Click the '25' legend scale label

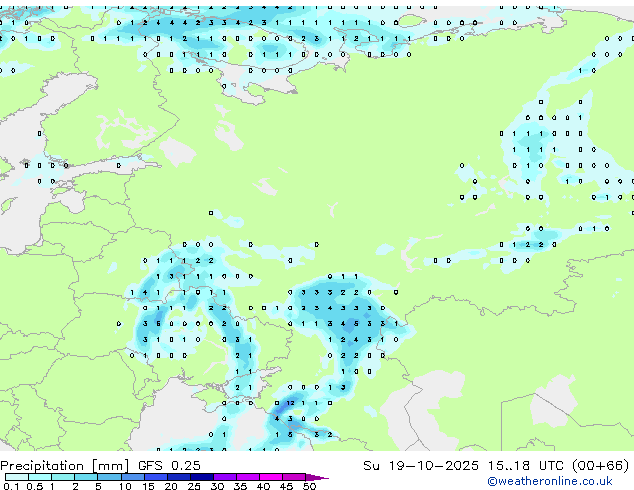(194, 486)
